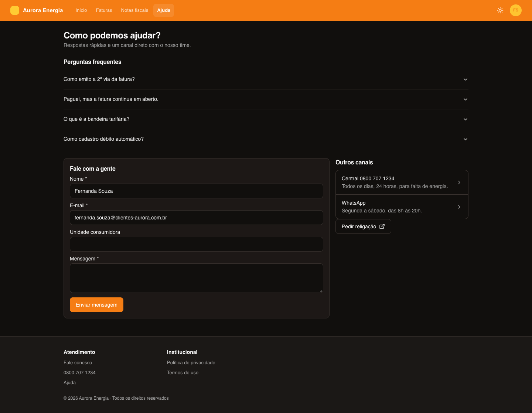Click the Aurora Energia yellow logo icon
532x413 pixels.
pyautogui.click(x=15, y=10)
